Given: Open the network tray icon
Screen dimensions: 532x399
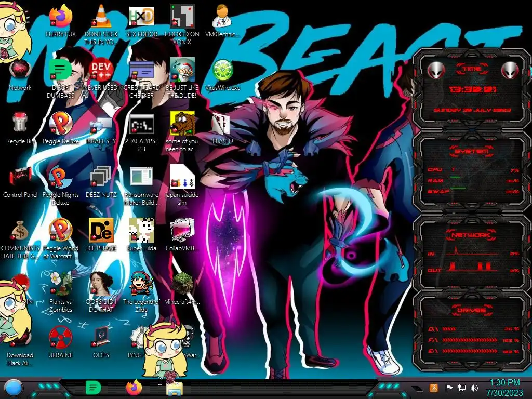Looking at the screenshot, I should pyautogui.click(x=462, y=388).
